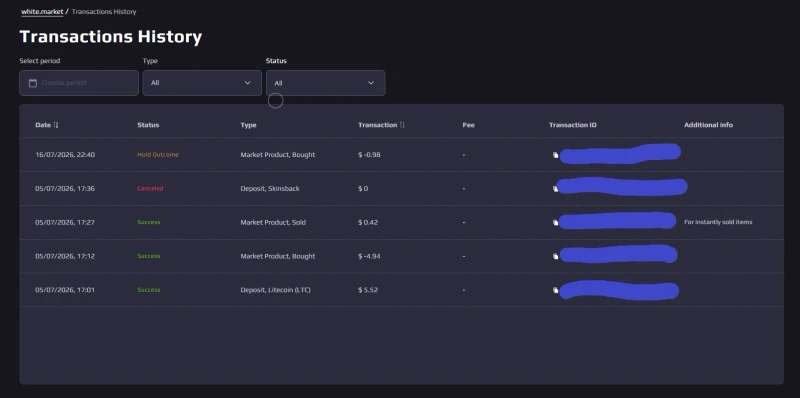Click the $ -0.98 transaction amount
The height and width of the screenshot is (398, 800).
[369, 155]
